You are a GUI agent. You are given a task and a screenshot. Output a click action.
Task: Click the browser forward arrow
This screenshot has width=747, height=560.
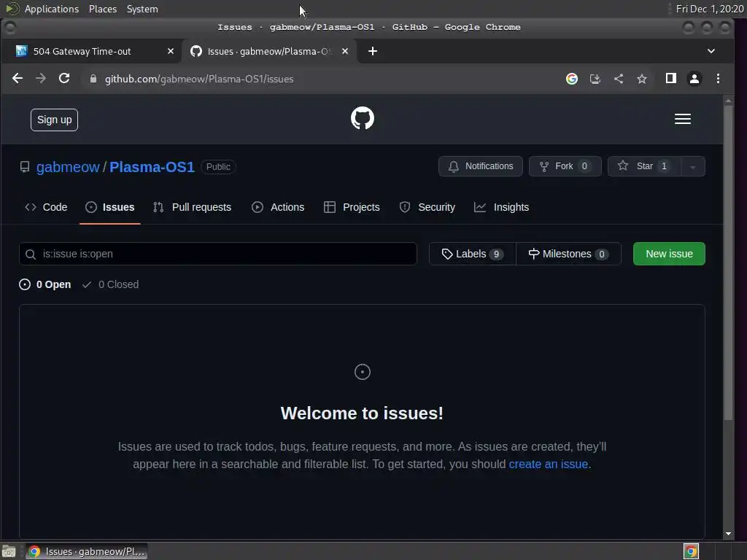pyautogui.click(x=41, y=79)
